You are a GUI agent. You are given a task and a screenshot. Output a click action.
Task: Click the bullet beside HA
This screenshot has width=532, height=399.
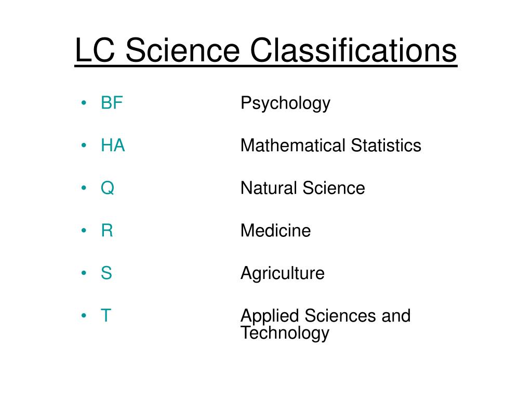(84, 145)
